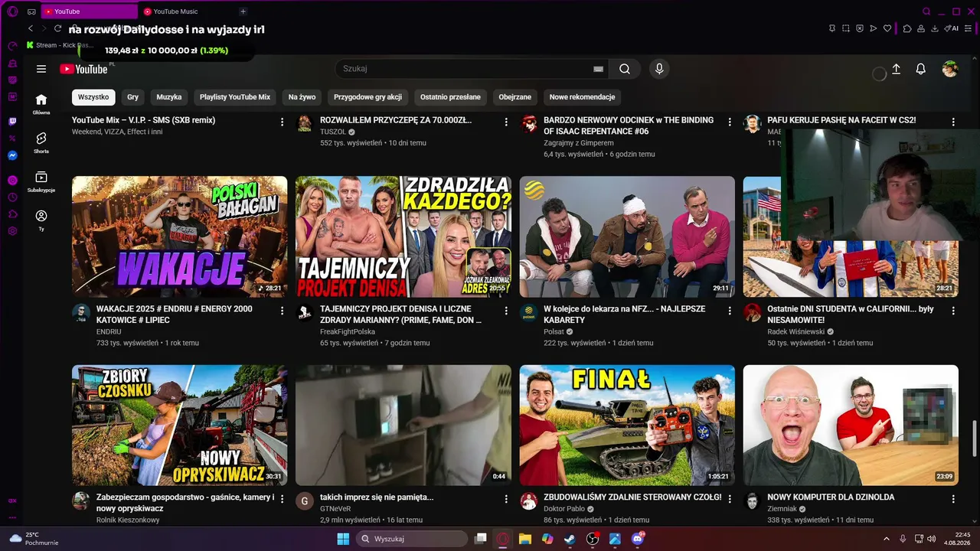This screenshot has height=551, width=980.
Task: Open OBS Studio from the taskbar
Action: 592,539
